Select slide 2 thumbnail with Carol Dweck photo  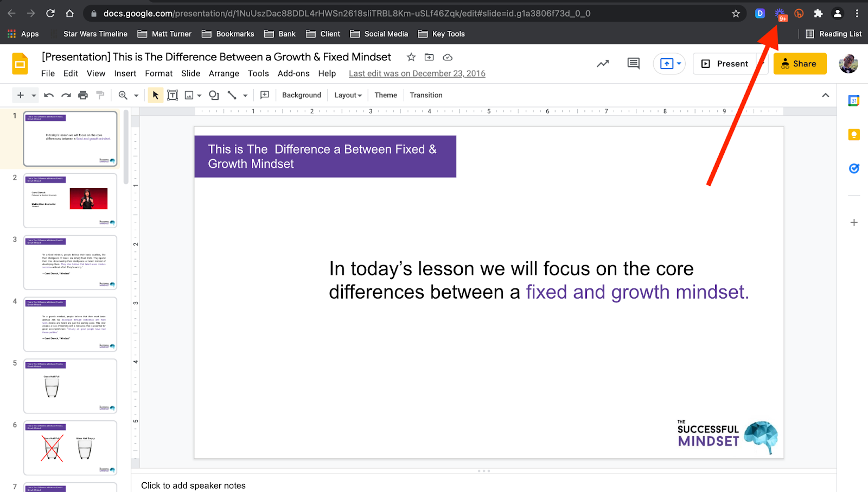[70, 200]
